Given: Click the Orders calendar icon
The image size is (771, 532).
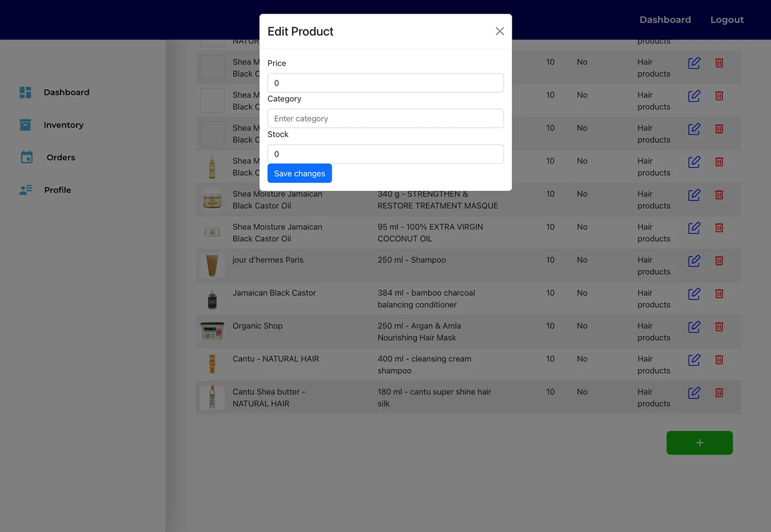Looking at the screenshot, I should (x=26, y=158).
